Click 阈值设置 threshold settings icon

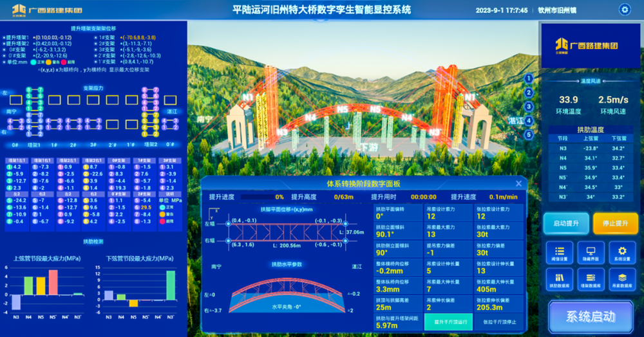point(560,253)
